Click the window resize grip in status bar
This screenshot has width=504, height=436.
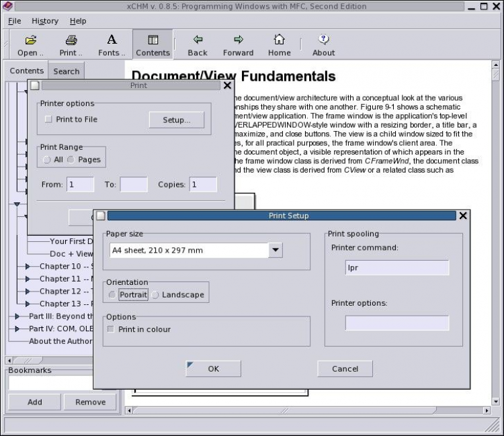(x=493, y=426)
